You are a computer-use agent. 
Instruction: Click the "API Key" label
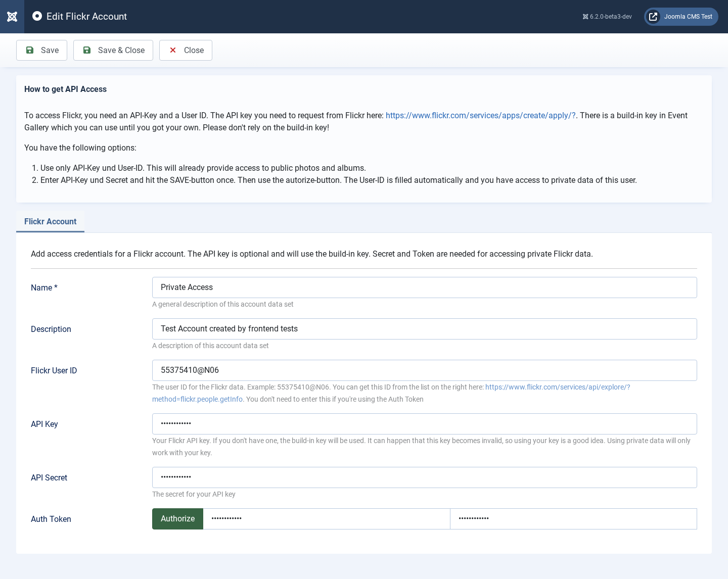pos(44,424)
